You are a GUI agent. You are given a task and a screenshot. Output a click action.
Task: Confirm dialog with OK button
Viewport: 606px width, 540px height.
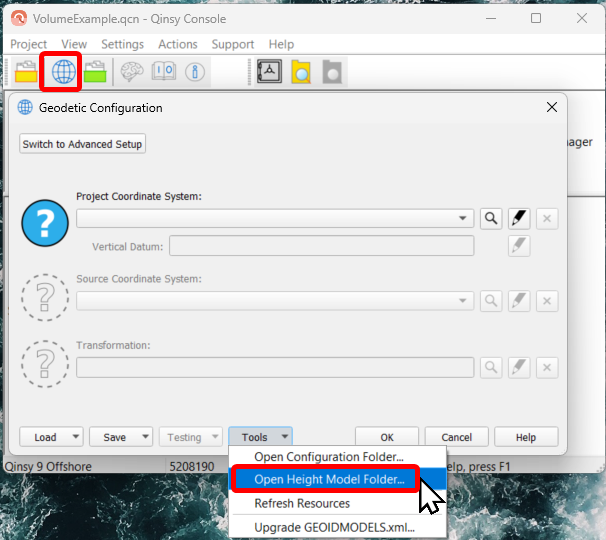[387, 437]
